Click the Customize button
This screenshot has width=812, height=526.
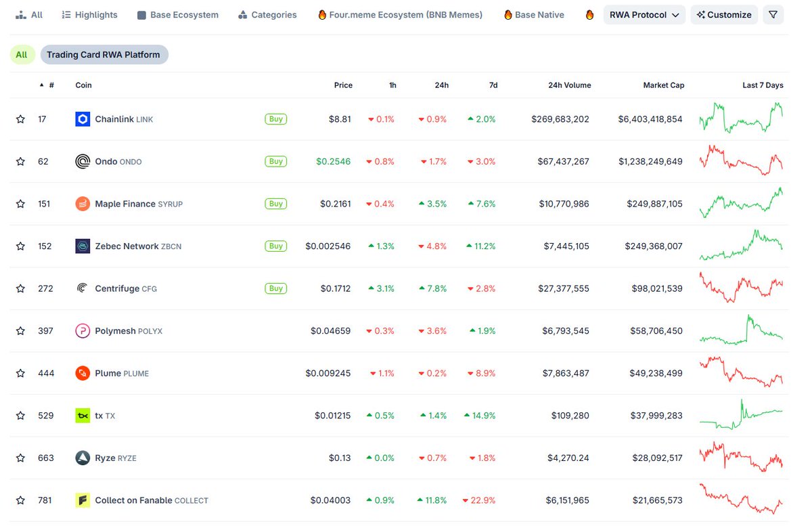tap(724, 15)
